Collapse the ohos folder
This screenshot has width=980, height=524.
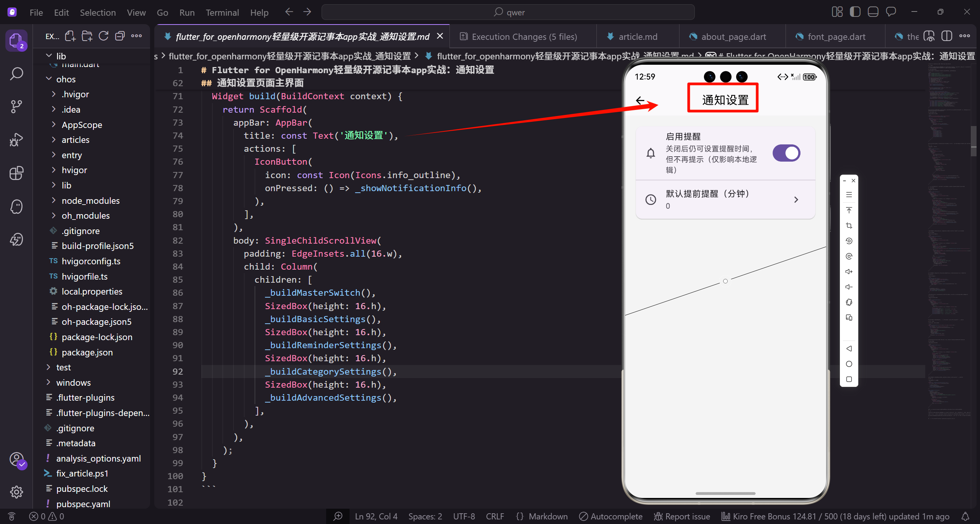(x=49, y=79)
